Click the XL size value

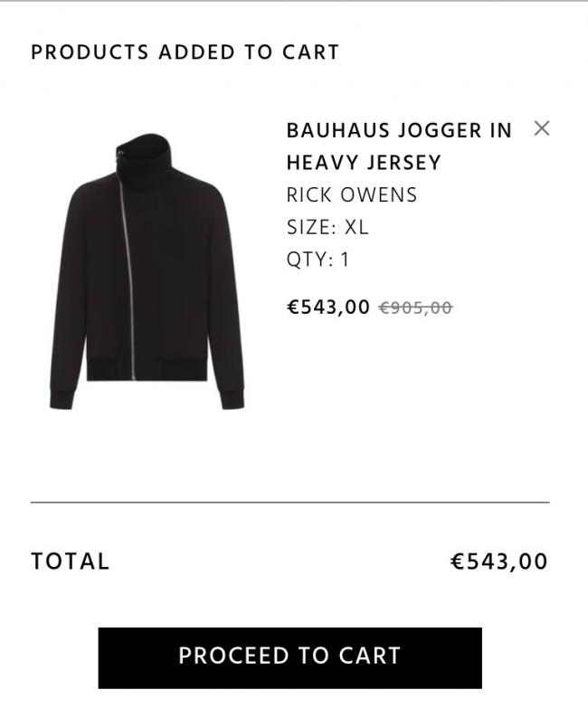(356, 228)
